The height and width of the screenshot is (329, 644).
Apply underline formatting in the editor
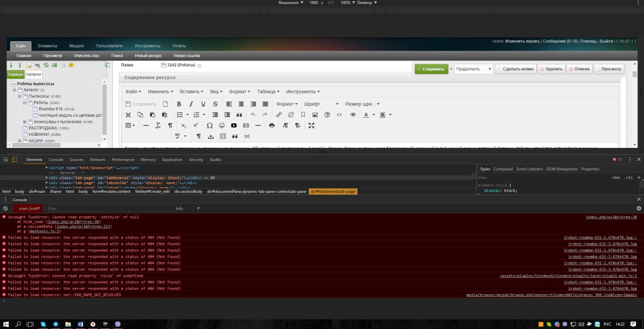point(203,104)
